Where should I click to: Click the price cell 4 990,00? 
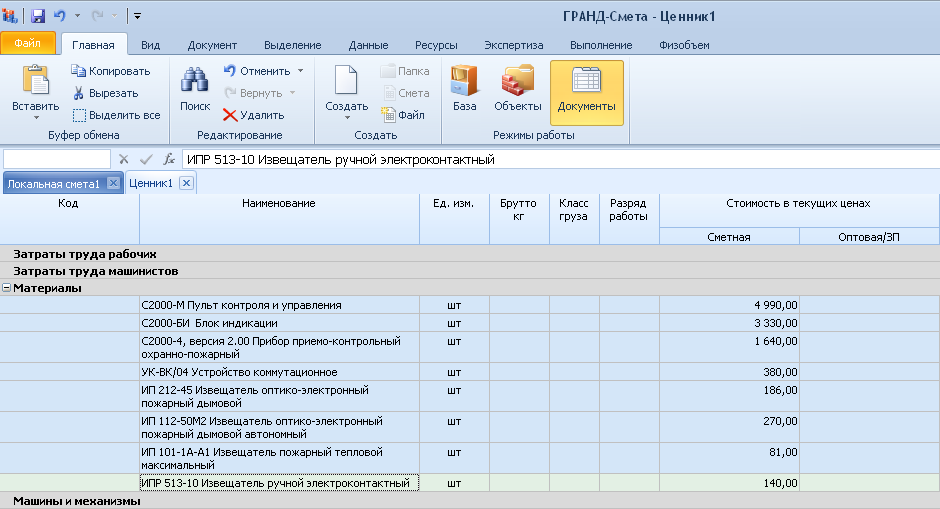pyautogui.click(x=730, y=305)
